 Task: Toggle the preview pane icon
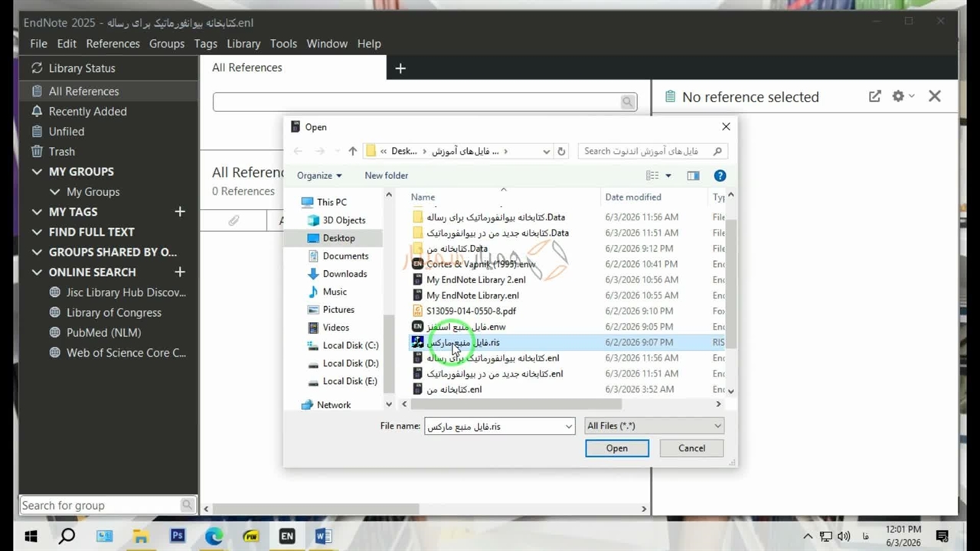693,176
